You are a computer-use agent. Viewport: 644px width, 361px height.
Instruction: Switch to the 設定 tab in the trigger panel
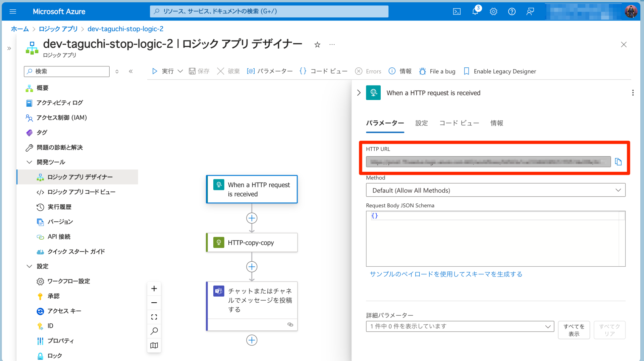pyautogui.click(x=422, y=123)
